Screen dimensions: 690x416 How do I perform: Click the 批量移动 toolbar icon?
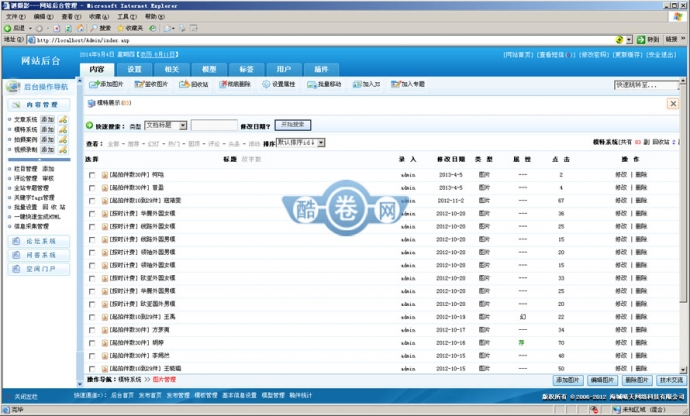pyautogui.click(x=312, y=84)
